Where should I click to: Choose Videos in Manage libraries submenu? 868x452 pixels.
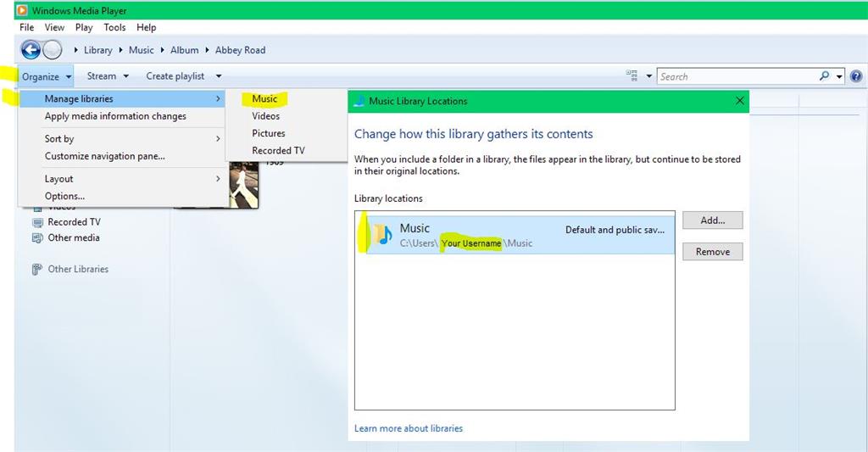[265, 116]
